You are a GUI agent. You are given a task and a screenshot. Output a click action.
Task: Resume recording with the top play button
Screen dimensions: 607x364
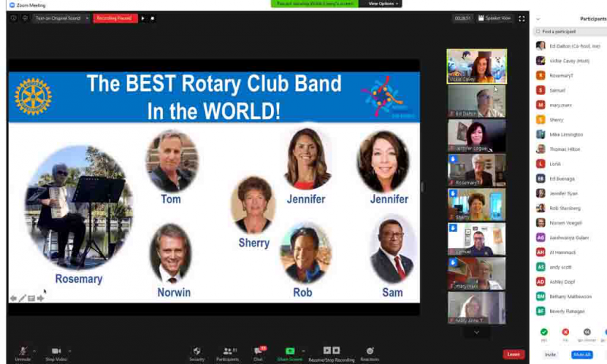click(x=143, y=18)
